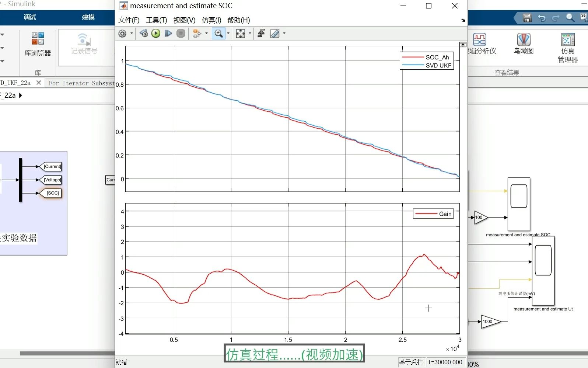Click the cursor measurements ruler icon

pos(275,34)
